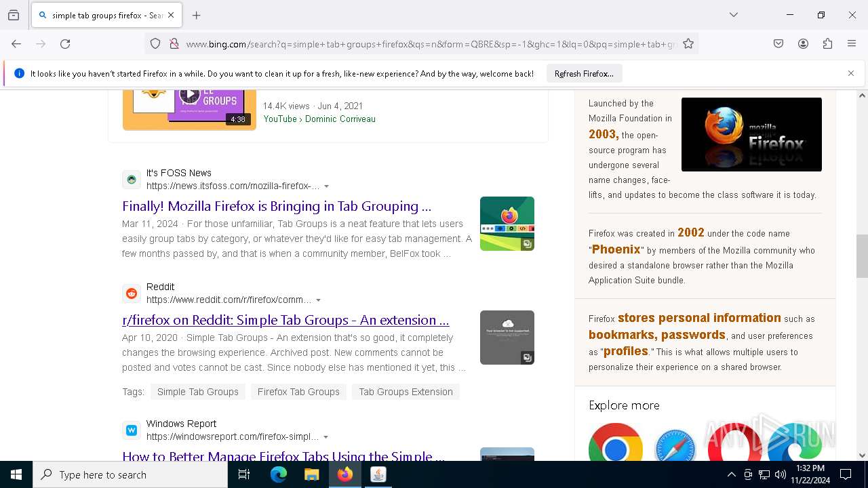Open the Mozilla Firefox logo image in sidebar
This screenshot has height=488, width=868.
point(751,134)
